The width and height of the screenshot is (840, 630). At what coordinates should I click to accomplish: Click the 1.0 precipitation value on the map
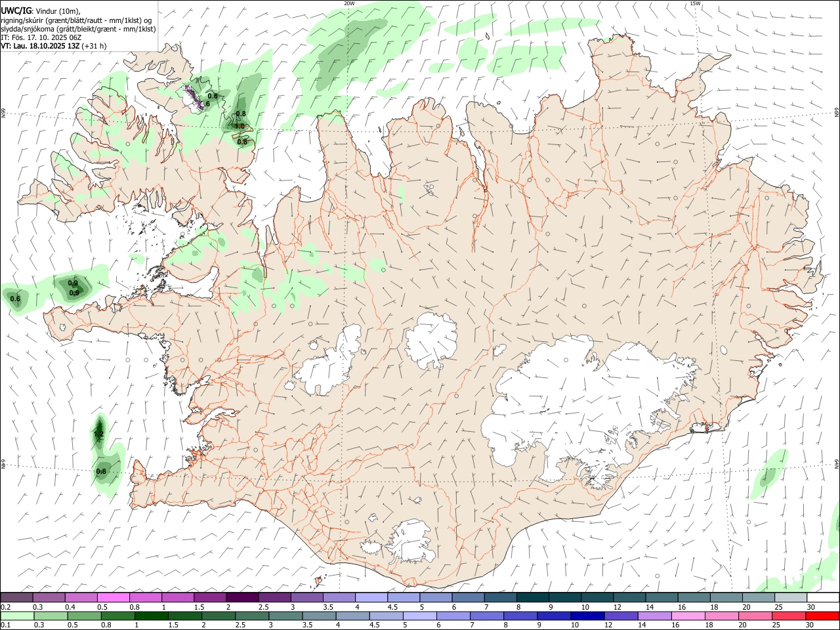tap(240, 126)
